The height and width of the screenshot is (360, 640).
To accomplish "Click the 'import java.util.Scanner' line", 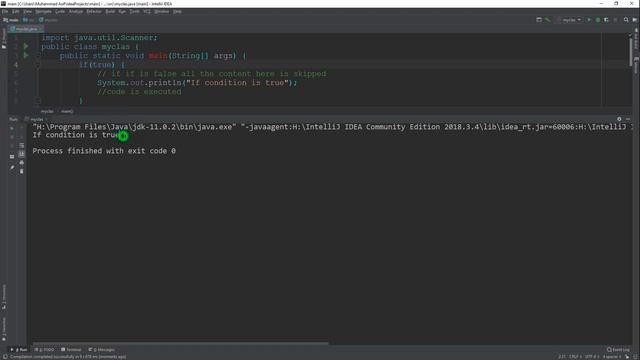I will point(100,38).
